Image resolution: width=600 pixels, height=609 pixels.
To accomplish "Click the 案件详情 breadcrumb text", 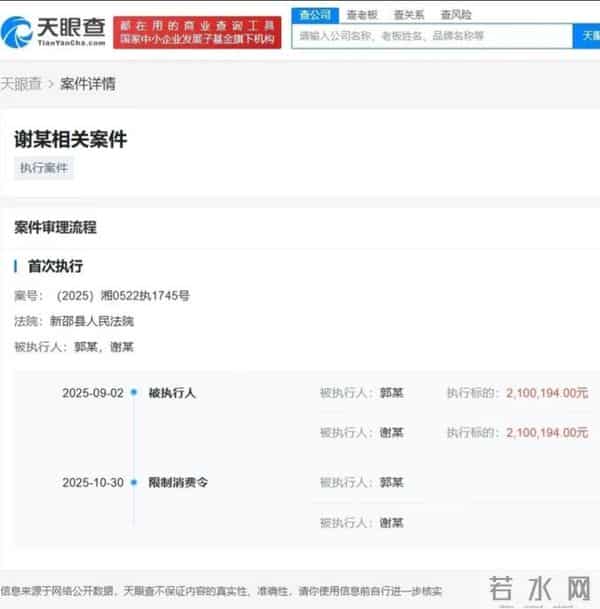I will [x=88, y=84].
